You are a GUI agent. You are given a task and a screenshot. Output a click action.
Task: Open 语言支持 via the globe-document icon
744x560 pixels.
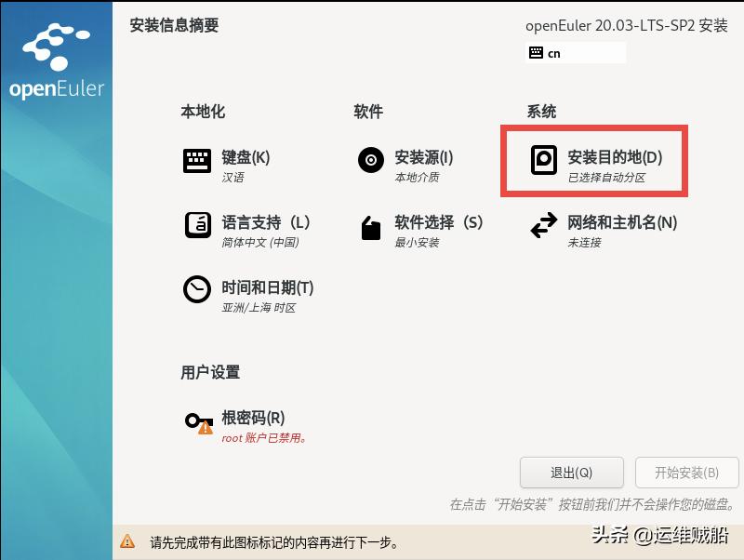(x=198, y=224)
